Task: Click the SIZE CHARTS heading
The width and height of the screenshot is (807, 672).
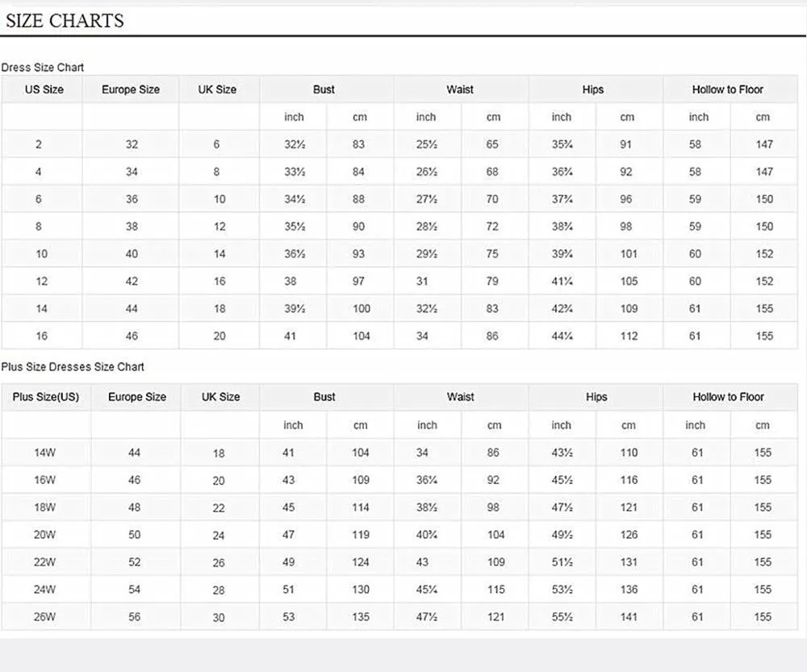Action: click(65, 21)
